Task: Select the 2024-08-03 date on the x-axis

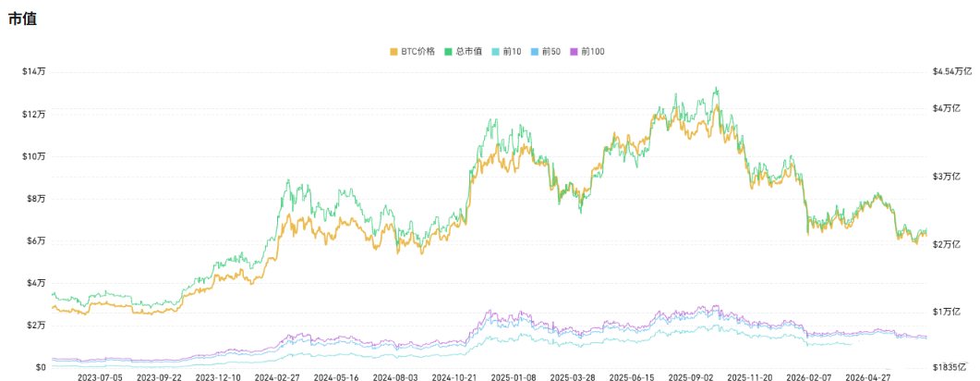Action: pyautogui.click(x=395, y=377)
